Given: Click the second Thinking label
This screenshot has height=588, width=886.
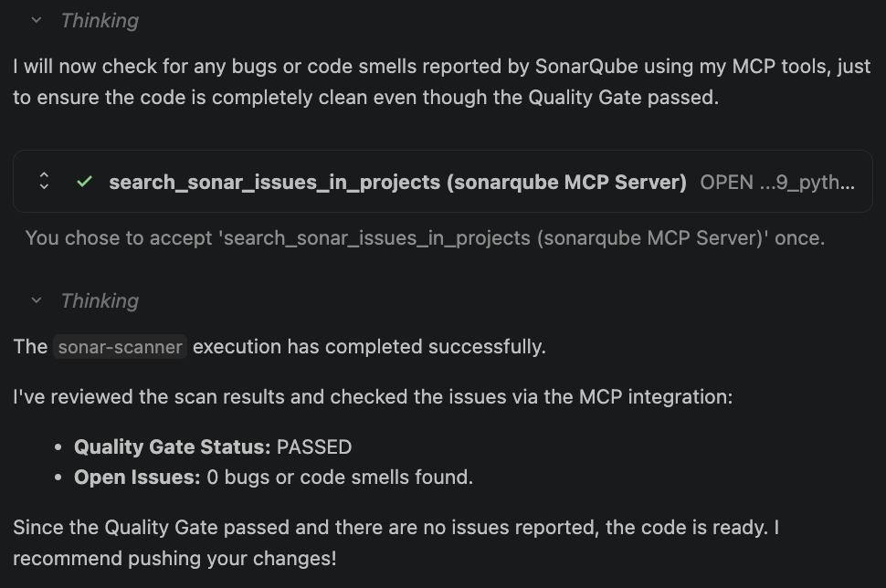Looking at the screenshot, I should 100,300.
